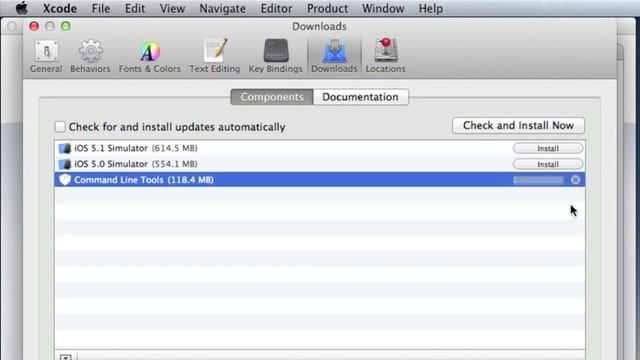Open the Navigate menu
Viewport: 640px width, 360px height.
[x=222, y=8]
